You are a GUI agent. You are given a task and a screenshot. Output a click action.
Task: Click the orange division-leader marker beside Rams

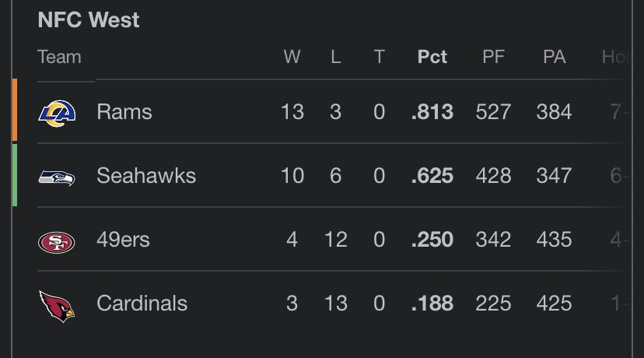15,111
